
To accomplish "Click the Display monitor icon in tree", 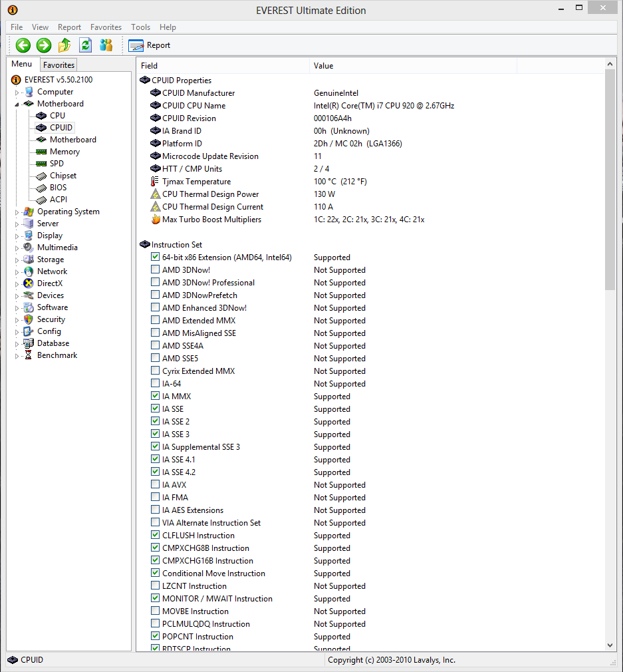I will point(29,236).
